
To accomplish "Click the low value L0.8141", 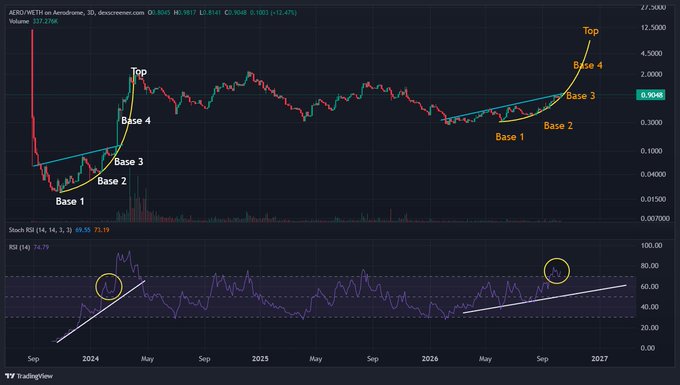I will click(210, 13).
